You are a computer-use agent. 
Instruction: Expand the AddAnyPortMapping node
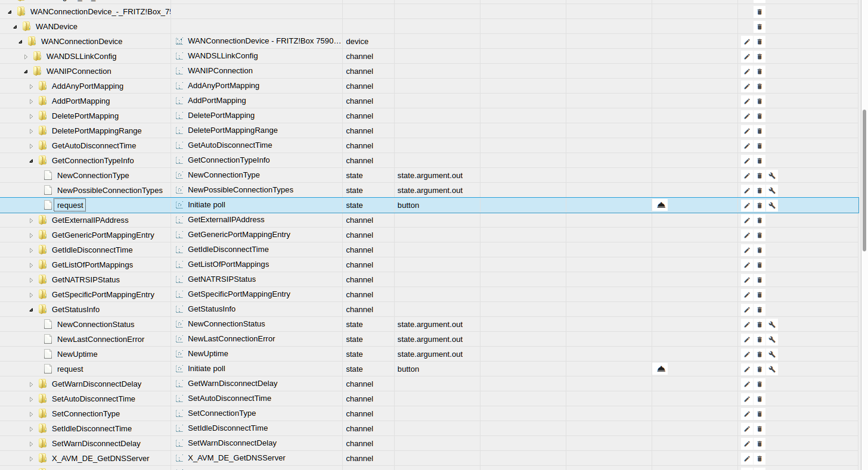tap(31, 86)
